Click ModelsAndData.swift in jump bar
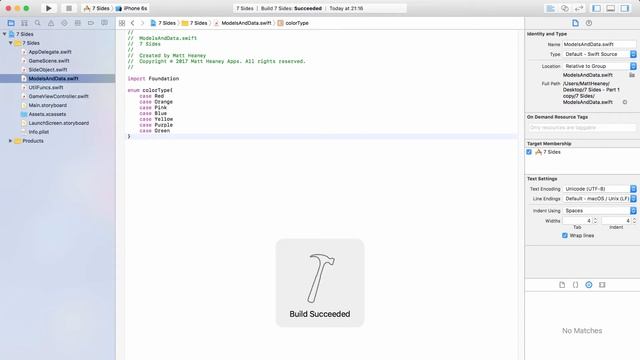The height and width of the screenshot is (360, 640). tap(242, 23)
